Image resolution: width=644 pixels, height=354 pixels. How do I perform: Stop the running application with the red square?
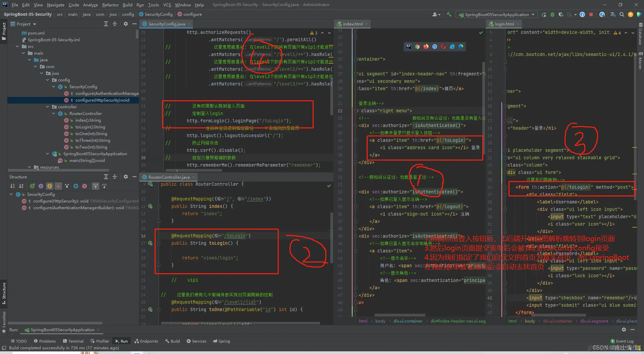pyautogui.click(x=591, y=14)
